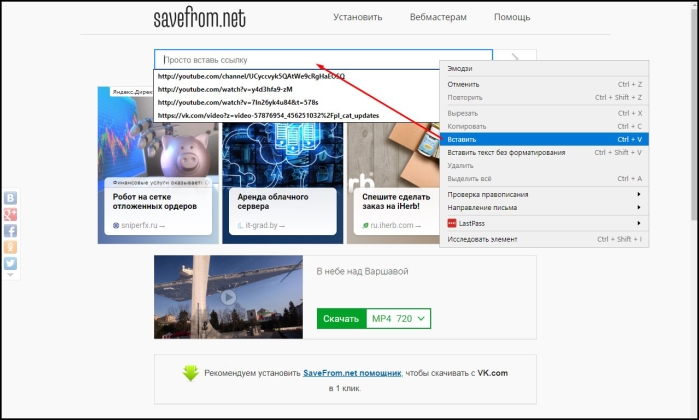Click the В небе над Варшавой title
The width and height of the screenshot is (699, 420).
pos(362,271)
